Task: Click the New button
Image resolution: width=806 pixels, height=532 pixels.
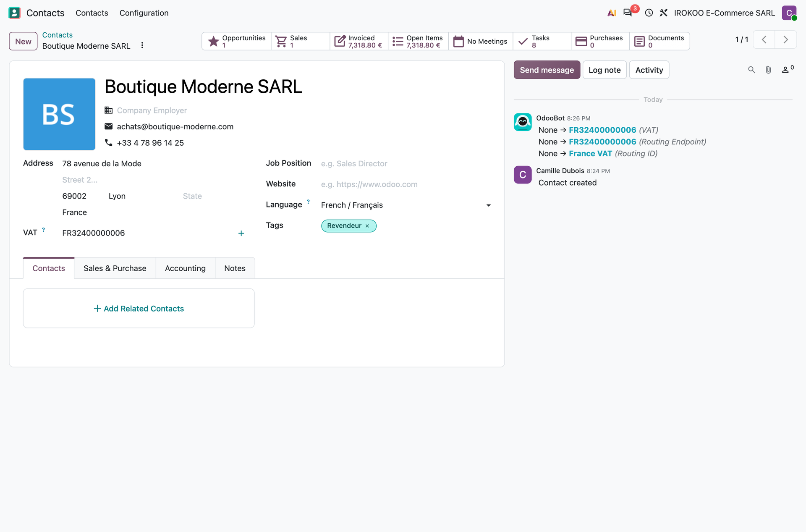Action: pyautogui.click(x=23, y=41)
